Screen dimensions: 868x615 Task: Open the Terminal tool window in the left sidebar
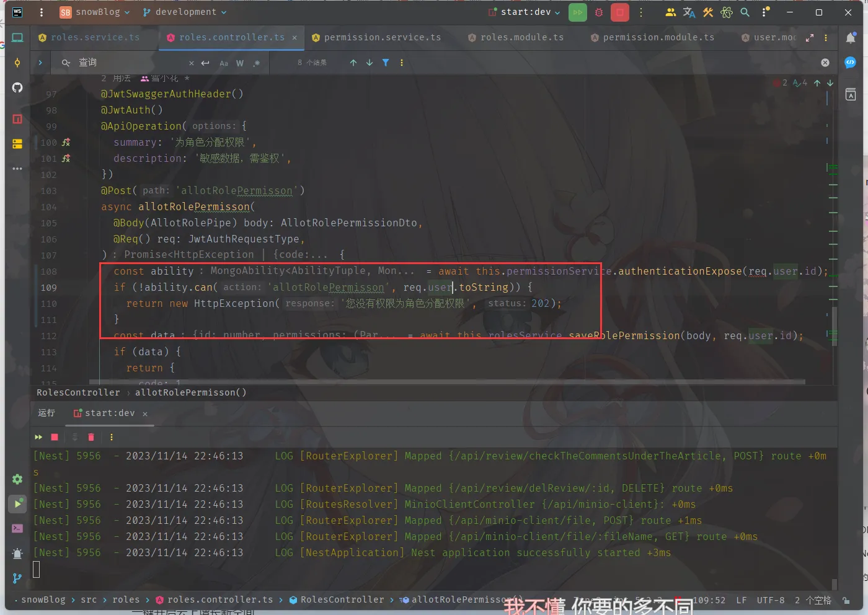(x=17, y=529)
